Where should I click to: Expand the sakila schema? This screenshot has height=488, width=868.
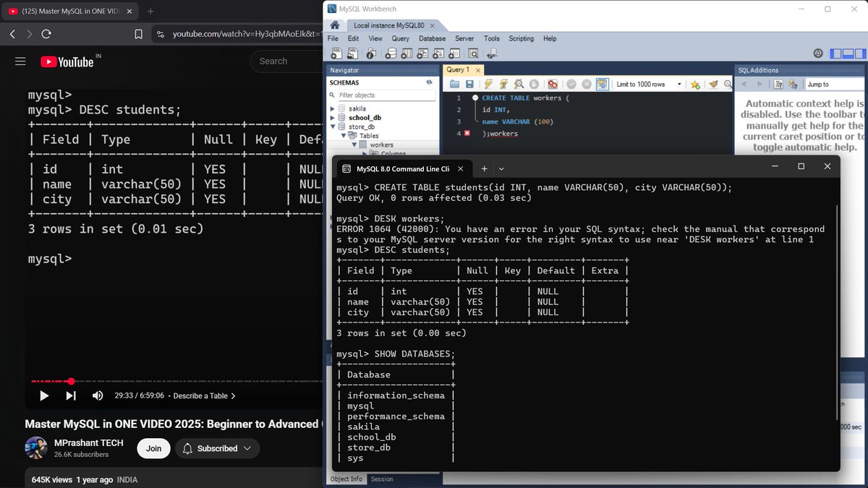coord(333,108)
